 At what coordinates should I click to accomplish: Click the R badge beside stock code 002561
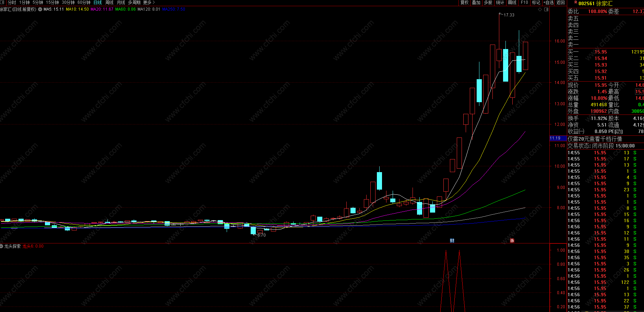click(575, 2)
